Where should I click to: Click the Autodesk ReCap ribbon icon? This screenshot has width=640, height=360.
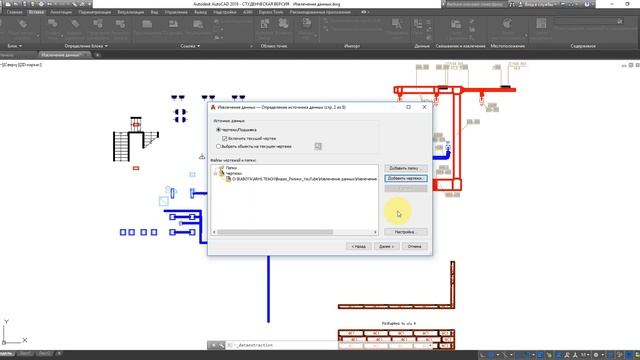283,24
